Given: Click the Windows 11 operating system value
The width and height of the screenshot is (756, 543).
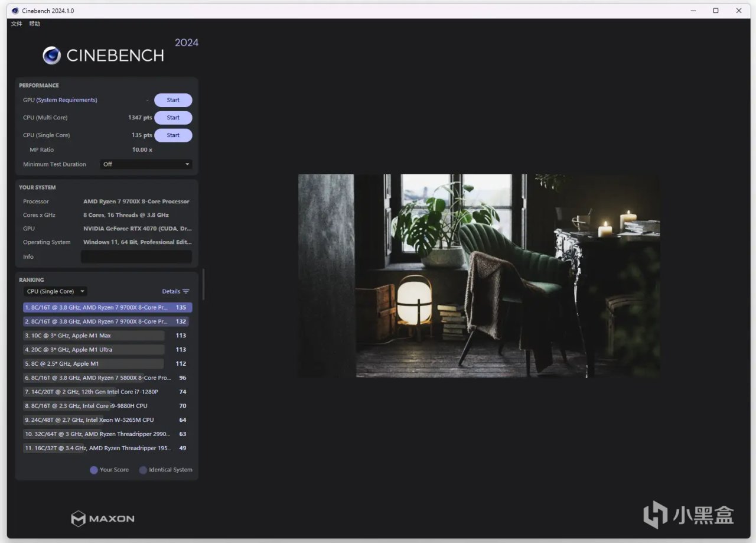Looking at the screenshot, I should 138,242.
